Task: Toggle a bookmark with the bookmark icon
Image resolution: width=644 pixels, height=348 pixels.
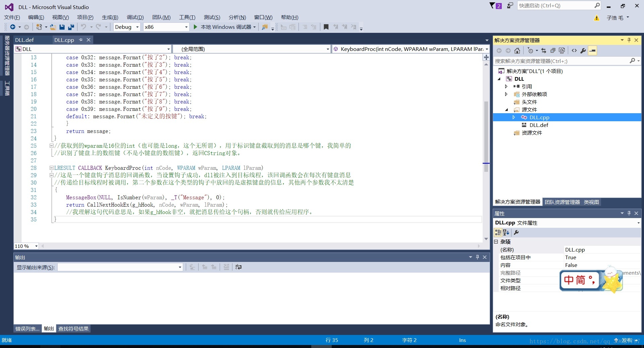Action: coord(326,27)
